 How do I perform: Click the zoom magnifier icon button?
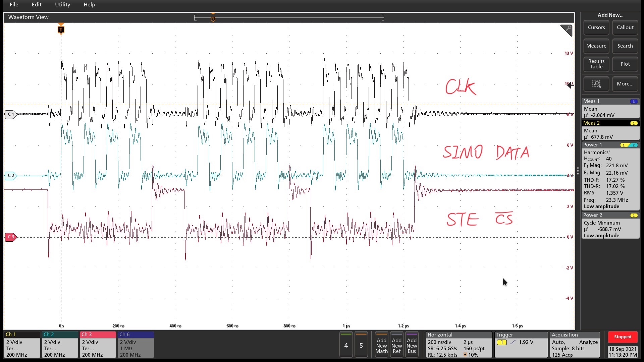pyautogui.click(x=596, y=84)
